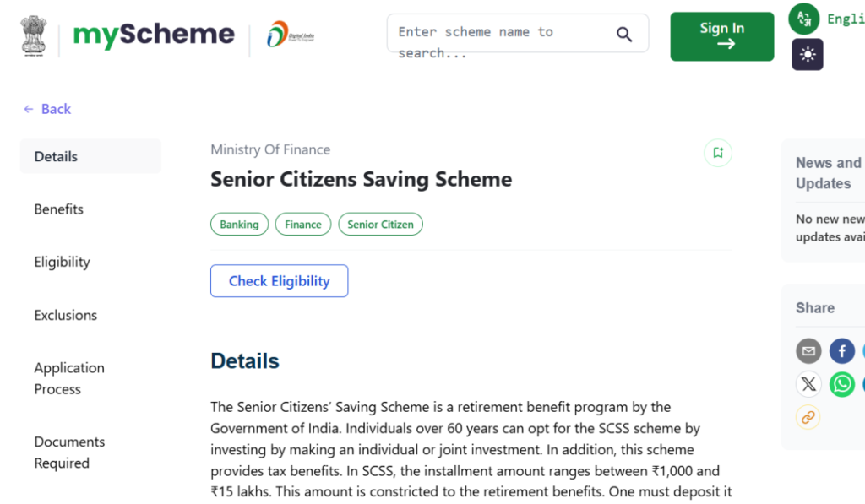The width and height of the screenshot is (865, 504).
Task: Toggle the light/dark theme button
Action: tap(808, 55)
